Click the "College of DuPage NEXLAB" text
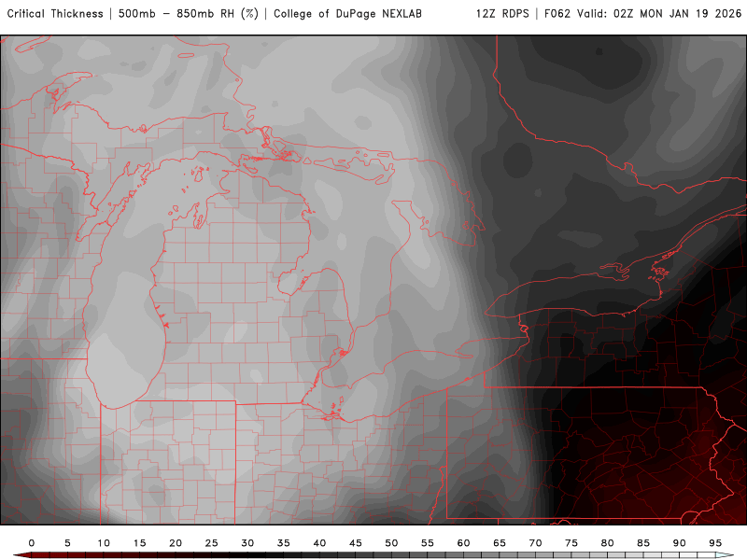This screenshot has height=560, width=747. [x=347, y=14]
